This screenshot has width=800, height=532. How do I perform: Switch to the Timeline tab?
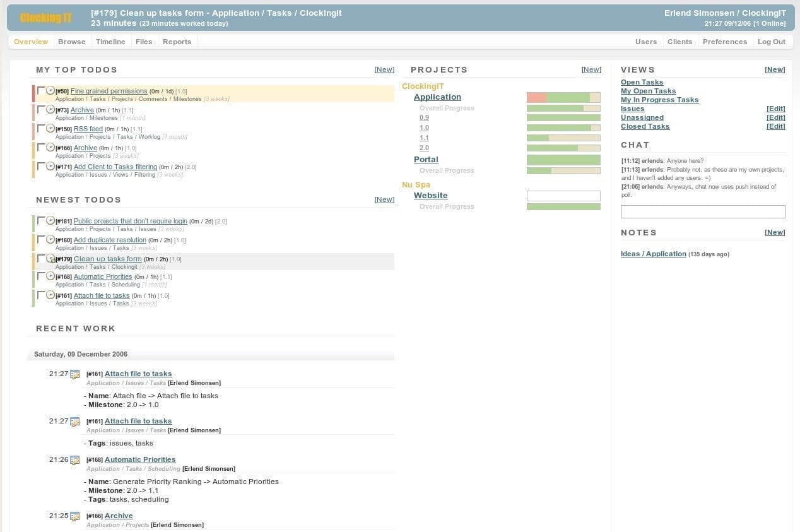click(110, 42)
